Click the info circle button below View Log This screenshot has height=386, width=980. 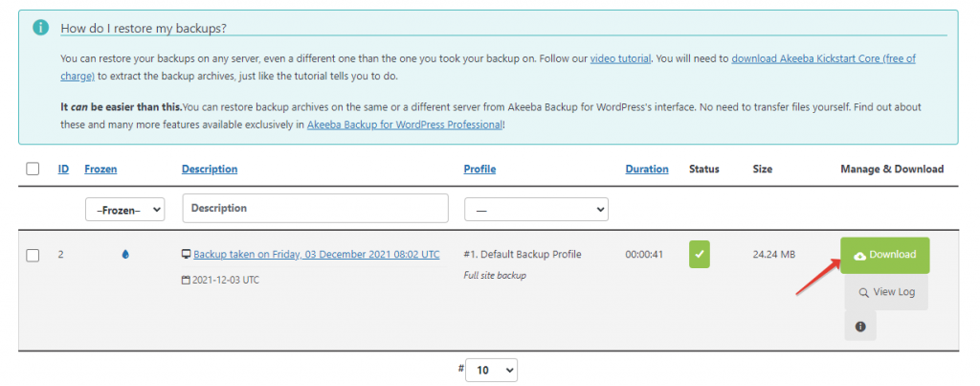point(860,326)
